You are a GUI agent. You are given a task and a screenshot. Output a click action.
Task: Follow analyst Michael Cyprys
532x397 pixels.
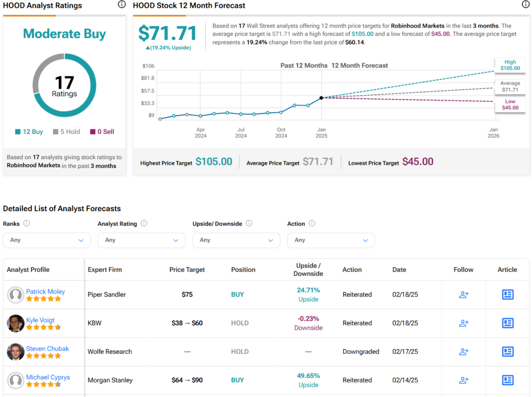464,380
